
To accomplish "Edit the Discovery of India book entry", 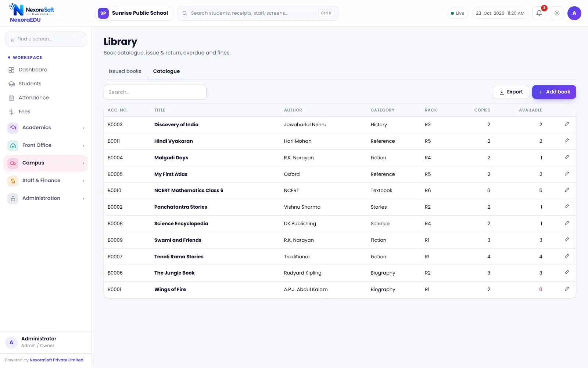I will point(567,124).
